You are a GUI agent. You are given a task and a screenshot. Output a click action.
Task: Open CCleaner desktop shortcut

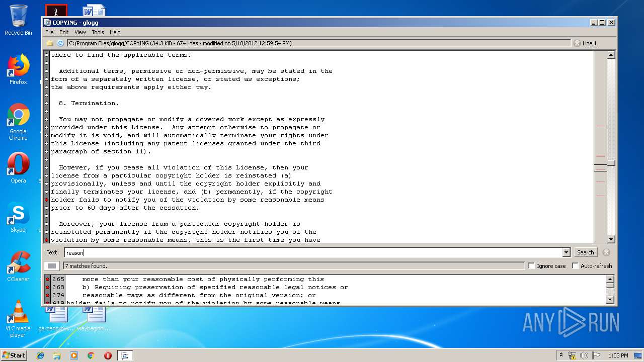tap(18, 266)
